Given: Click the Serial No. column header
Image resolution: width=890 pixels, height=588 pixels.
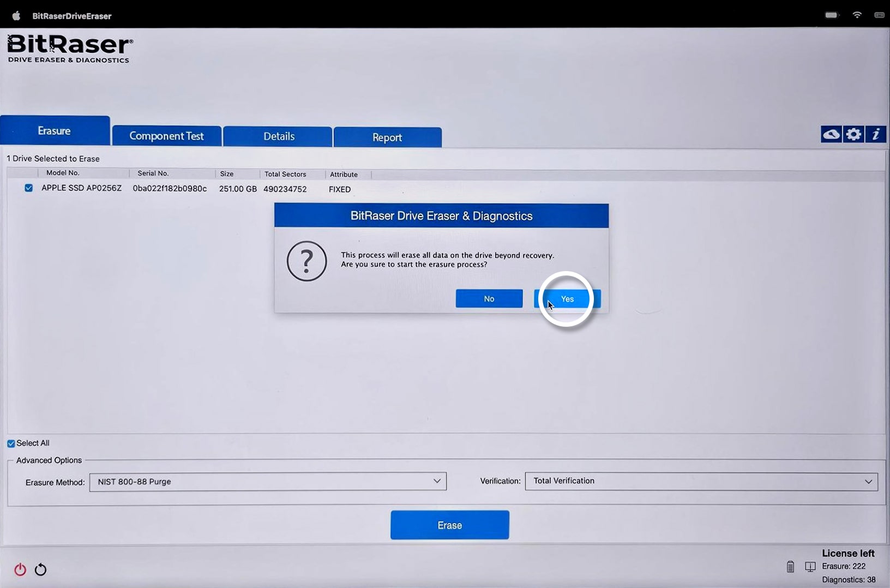Looking at the screenshot, I should [x=153, y=173].
